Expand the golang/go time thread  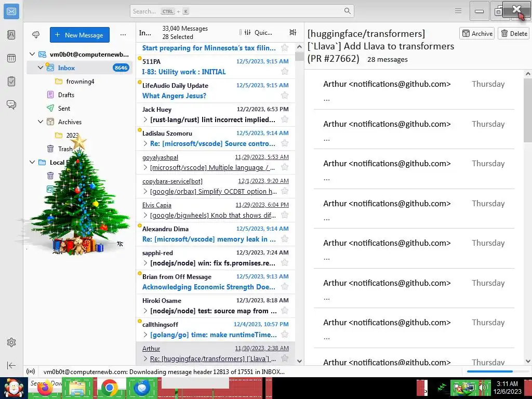point(145,335)
